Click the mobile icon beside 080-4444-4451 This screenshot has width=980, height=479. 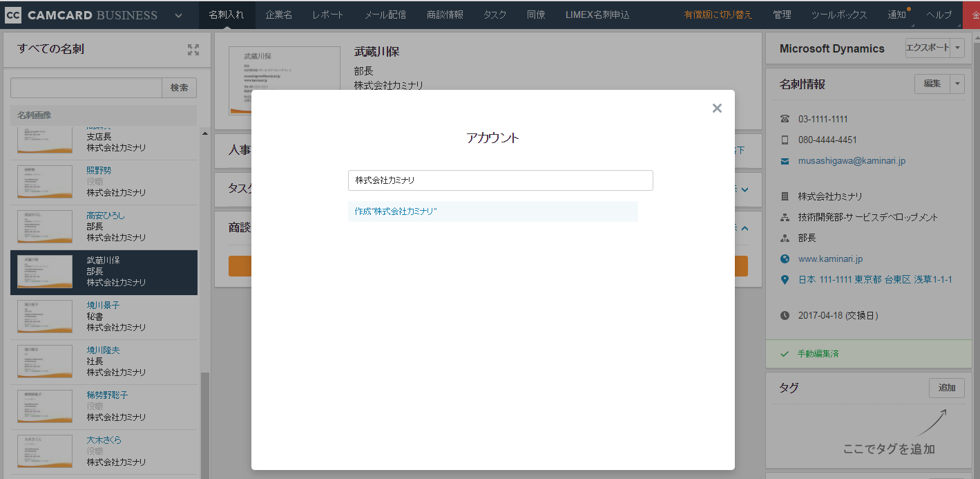pyautogui.click(x=785, y=140)
